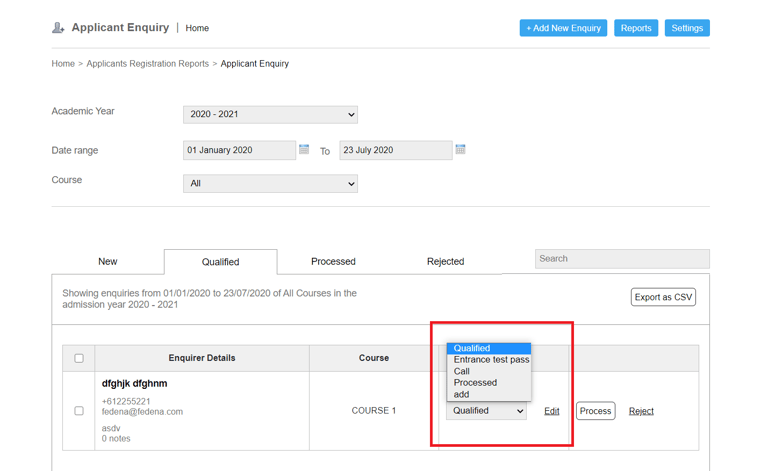Switch to the New tab
The image size is (768, 471).
tap(108, 262)
